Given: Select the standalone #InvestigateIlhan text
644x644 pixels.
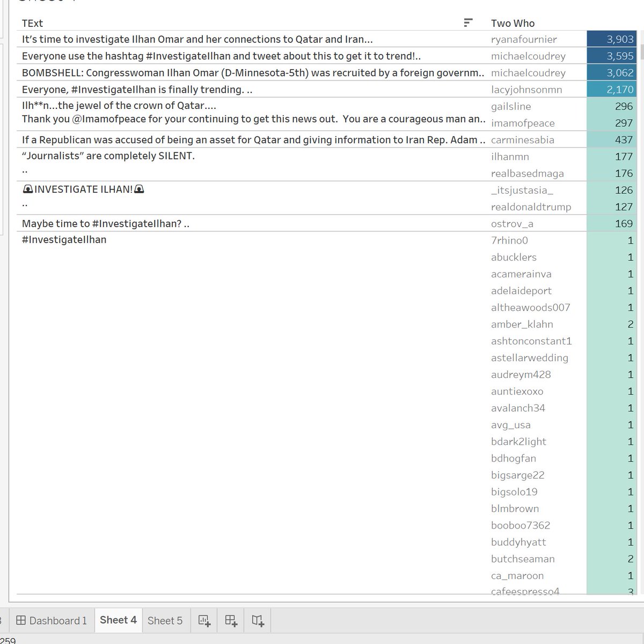Looking at the screenshot, I should (64, 240).
